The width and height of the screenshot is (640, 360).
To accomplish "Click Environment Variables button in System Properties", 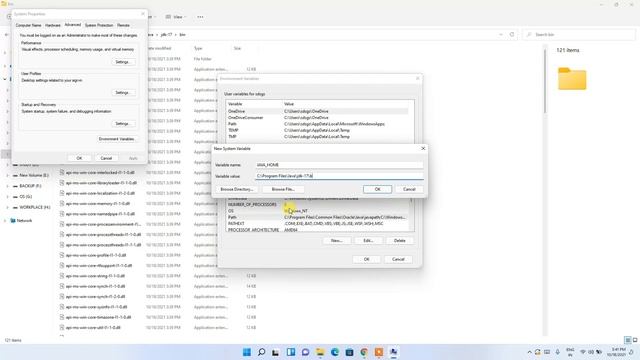I will click(117, 139).
